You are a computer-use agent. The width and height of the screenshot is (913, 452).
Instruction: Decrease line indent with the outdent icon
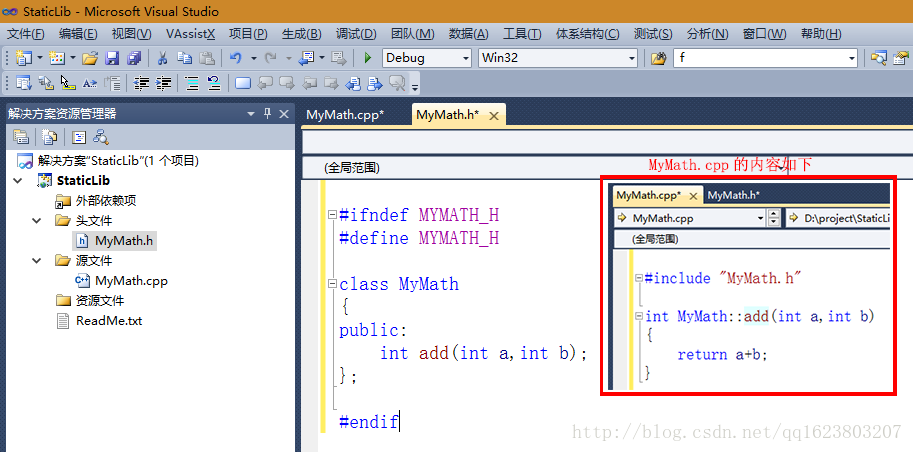(x=141, y=83)
